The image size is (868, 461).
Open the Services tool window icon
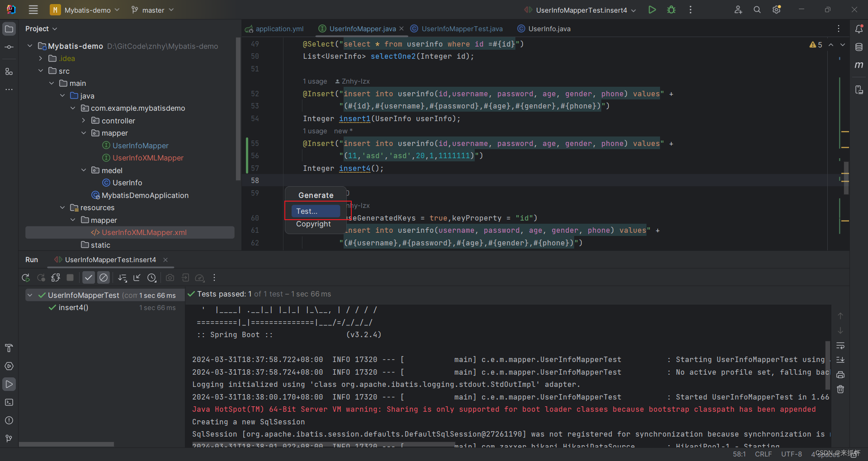click(9, 366)
